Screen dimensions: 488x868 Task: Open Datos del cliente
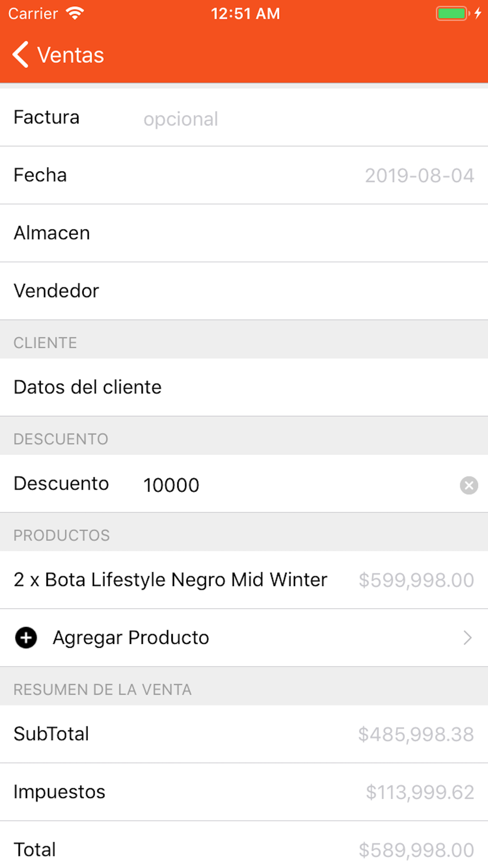[x=244, y=387]
